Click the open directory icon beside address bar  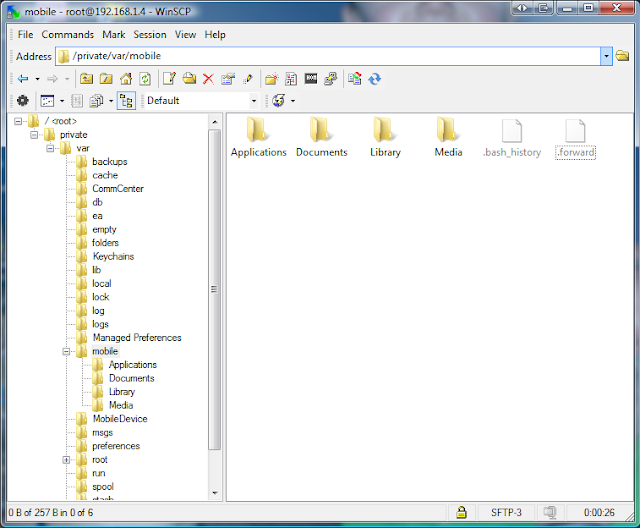pos(622,56)
